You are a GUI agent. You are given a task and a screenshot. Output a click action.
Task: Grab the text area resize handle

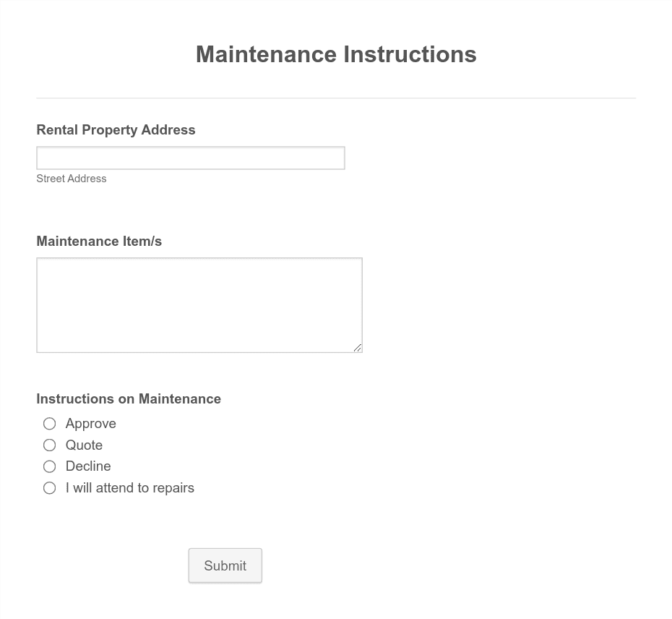tap(358, 348)
